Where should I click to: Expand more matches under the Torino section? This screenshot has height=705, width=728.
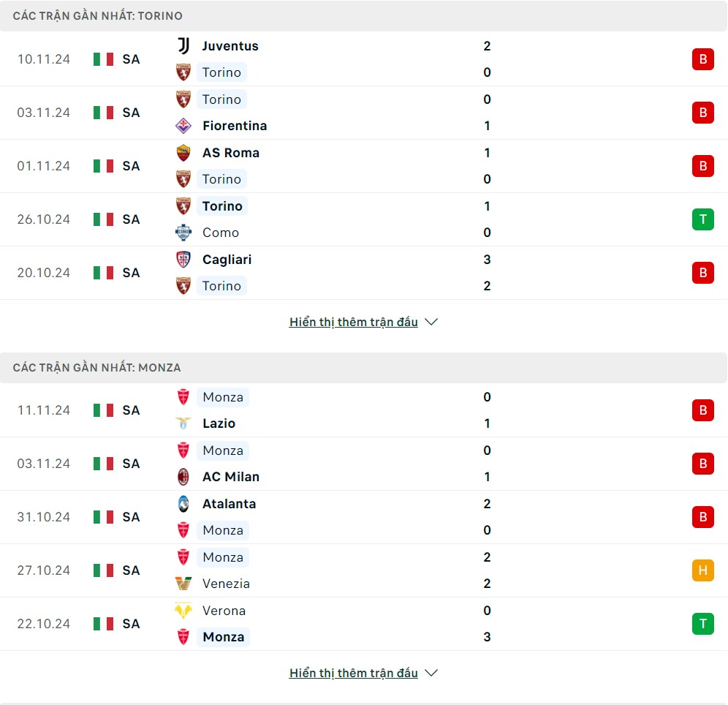pyautogui.click(x=363, y=323)
